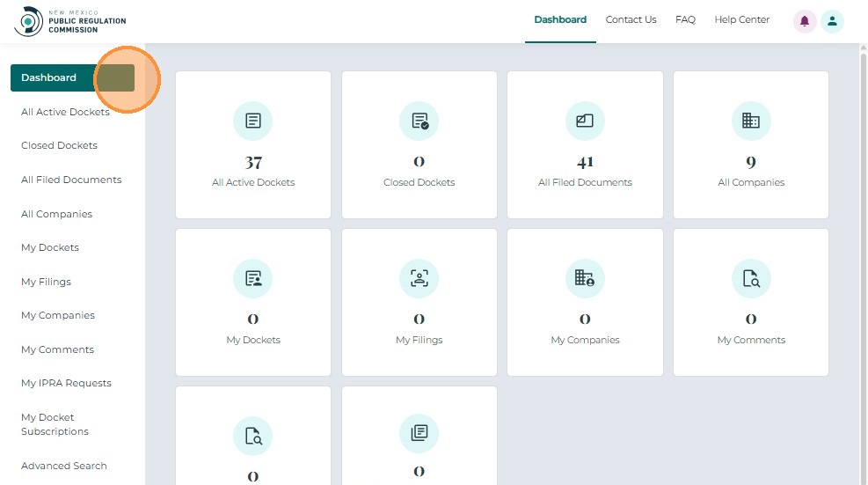Click the New Mexico PRC logo
This screenshot has width=868, height=485.
tap(70, 22)
